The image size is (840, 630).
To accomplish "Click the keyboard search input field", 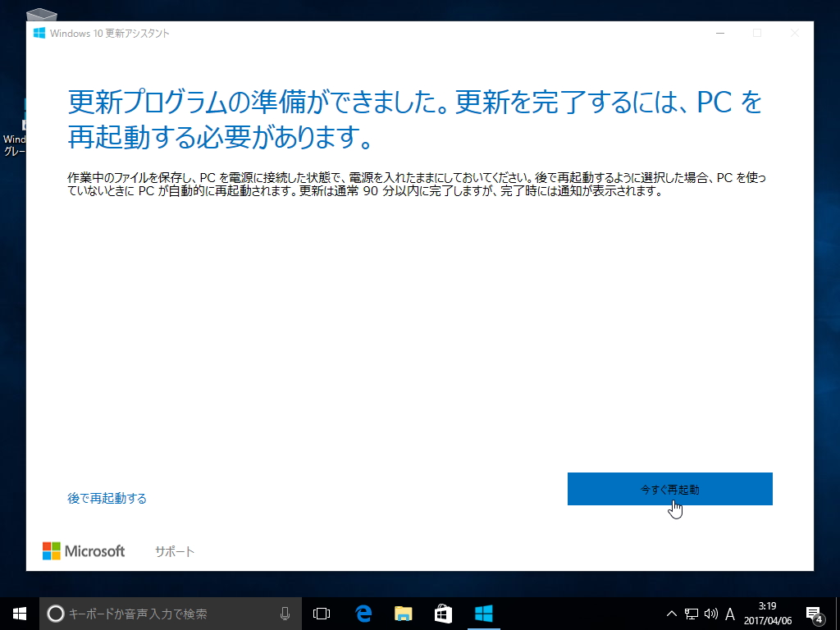I will (164, 613).
